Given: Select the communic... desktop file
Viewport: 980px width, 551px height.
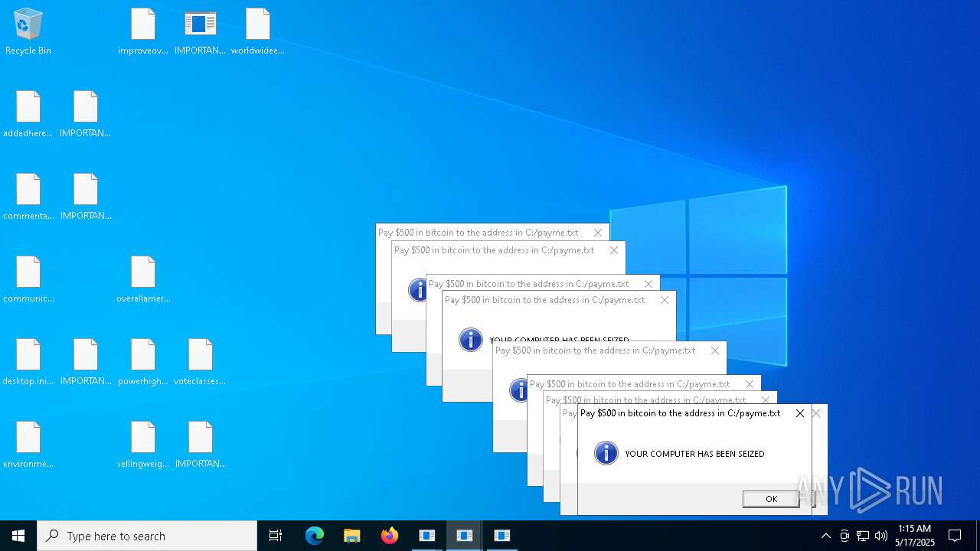Looking at the screenshot, I should point(28,280).
